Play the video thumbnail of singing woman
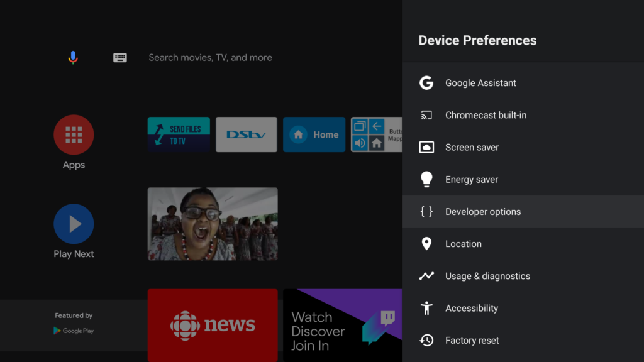 [x=213, y=224]
